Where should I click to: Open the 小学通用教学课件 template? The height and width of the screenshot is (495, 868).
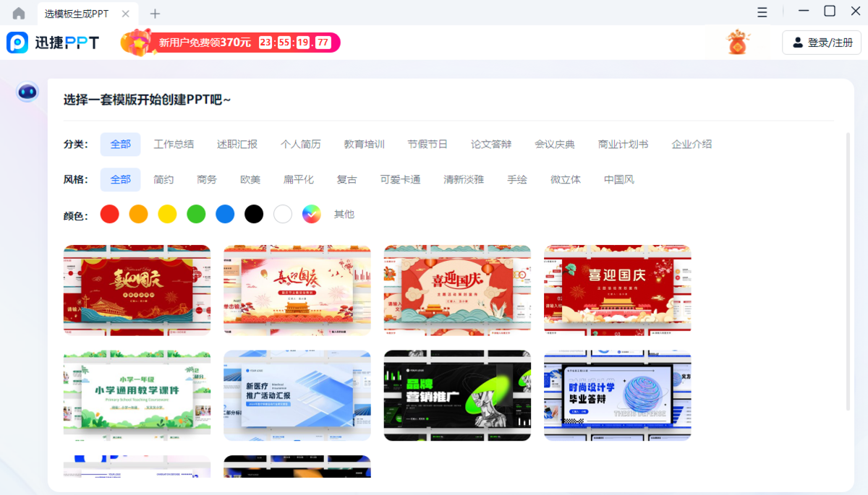pyautogui.click(x=137, y=395)
